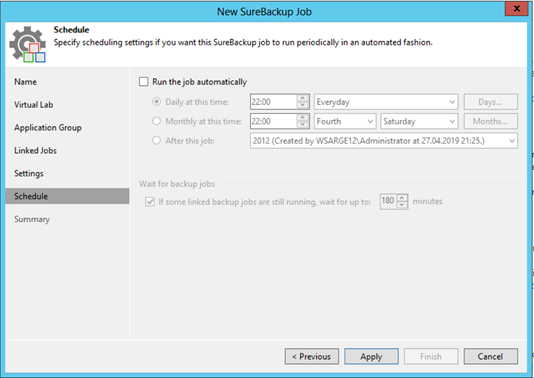
Task: Select the Daily at this time radio
Action: click(x=156, y=101)
